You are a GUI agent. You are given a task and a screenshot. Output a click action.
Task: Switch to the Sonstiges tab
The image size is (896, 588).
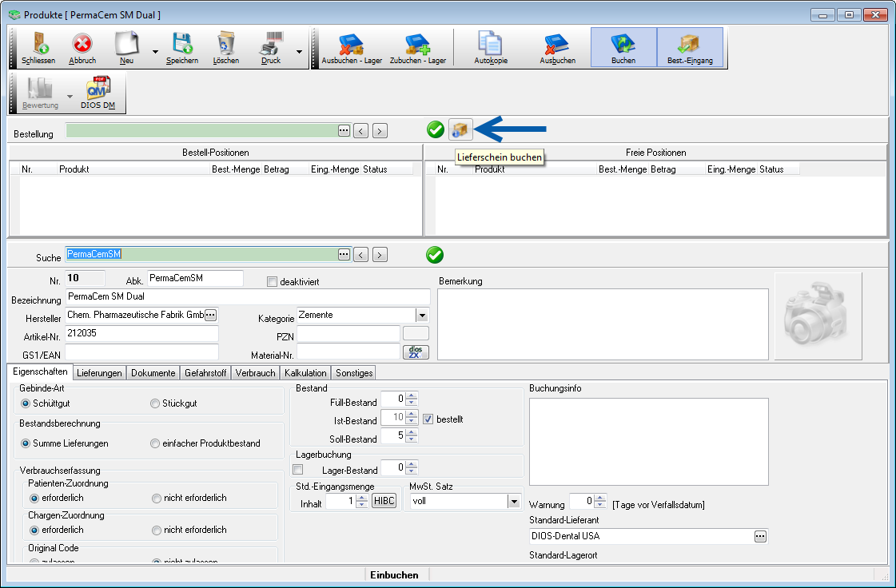click(x=354, y=373)
